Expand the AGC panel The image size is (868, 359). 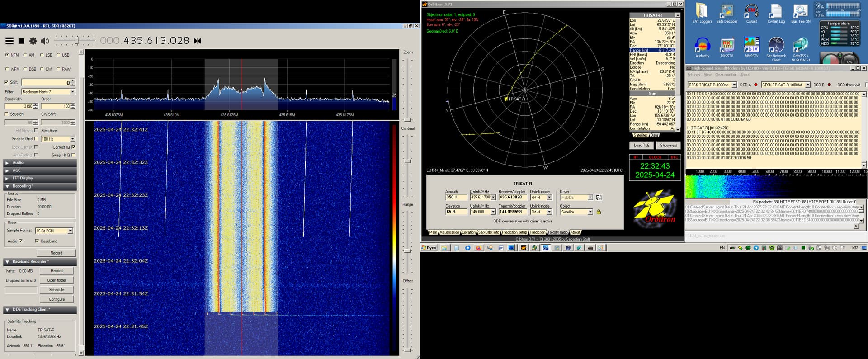coord(40,170)
